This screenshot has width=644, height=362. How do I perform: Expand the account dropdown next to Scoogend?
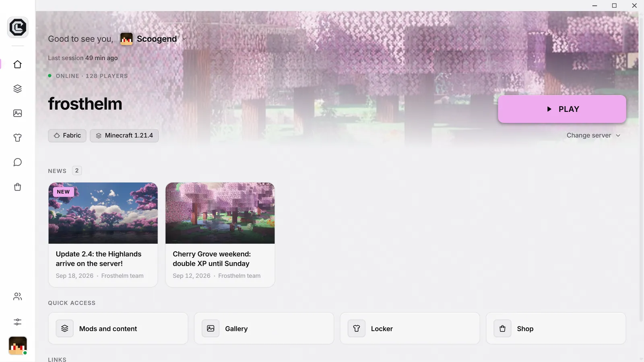tap(184, 39)
